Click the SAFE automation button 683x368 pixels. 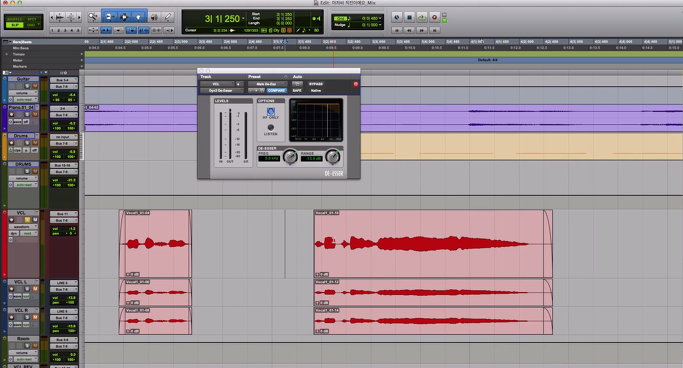click(297, 91)
